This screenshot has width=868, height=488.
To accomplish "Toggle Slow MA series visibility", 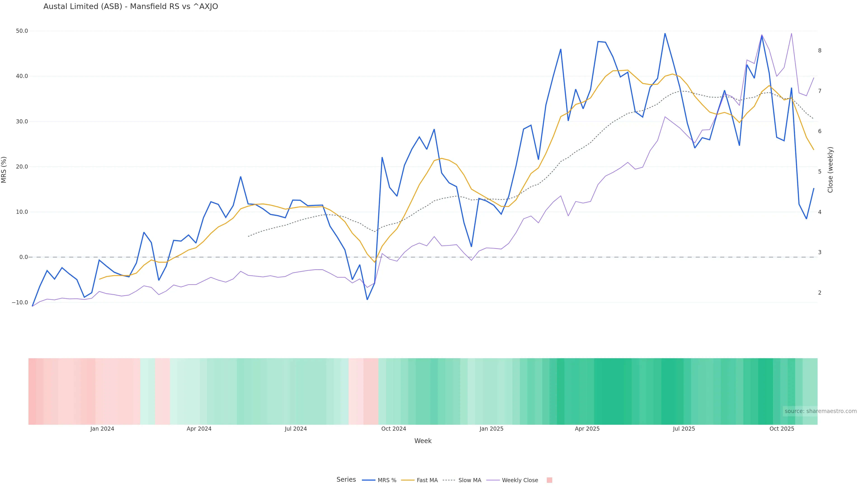I will pyautogui.click(x=469, y=480).
